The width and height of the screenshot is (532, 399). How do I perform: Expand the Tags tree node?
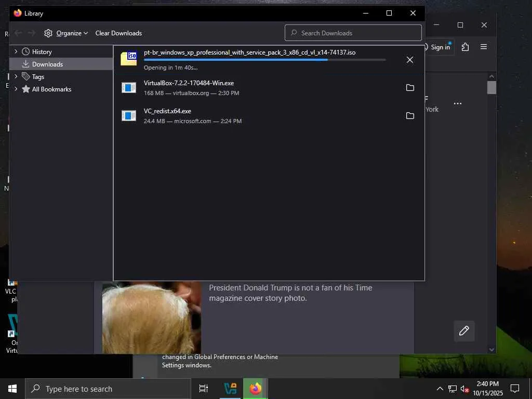pyautogui.click(x=16, y=76)
